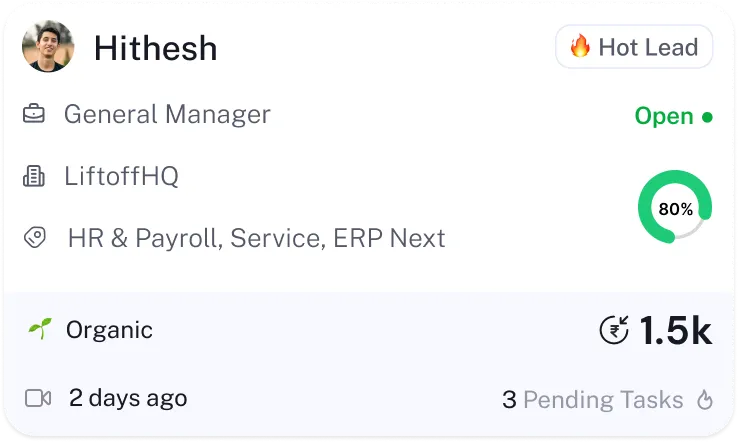Click the briefcase job title icon
738x442 pixels.
point(35,115)
